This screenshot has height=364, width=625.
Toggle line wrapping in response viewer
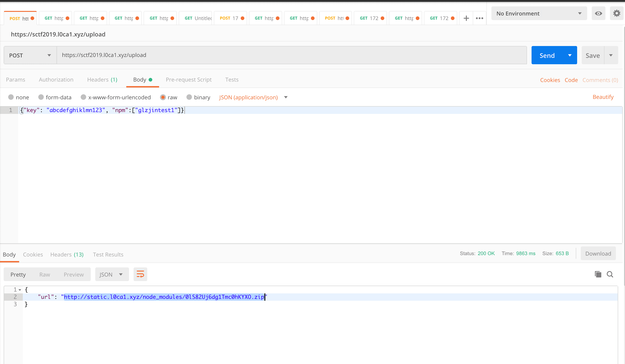[140, 274]
